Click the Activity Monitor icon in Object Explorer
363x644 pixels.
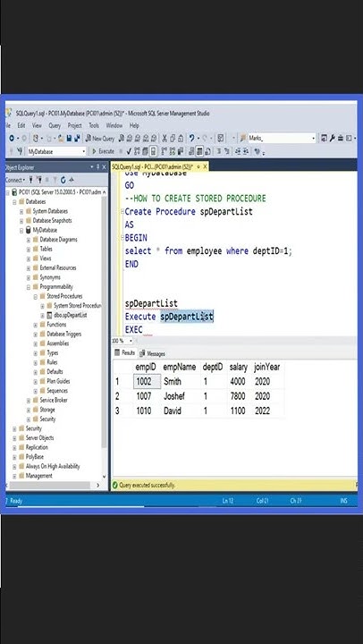[x=72, y=180]
